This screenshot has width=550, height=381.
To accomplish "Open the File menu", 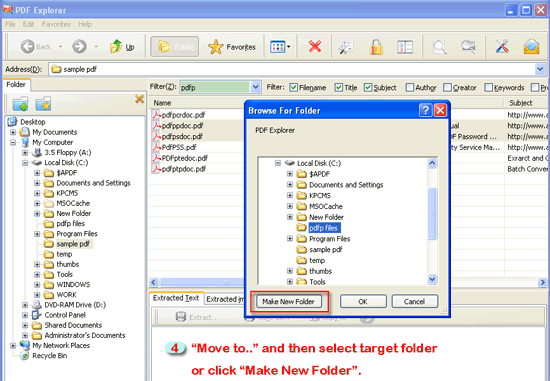I will coord(10,24).
